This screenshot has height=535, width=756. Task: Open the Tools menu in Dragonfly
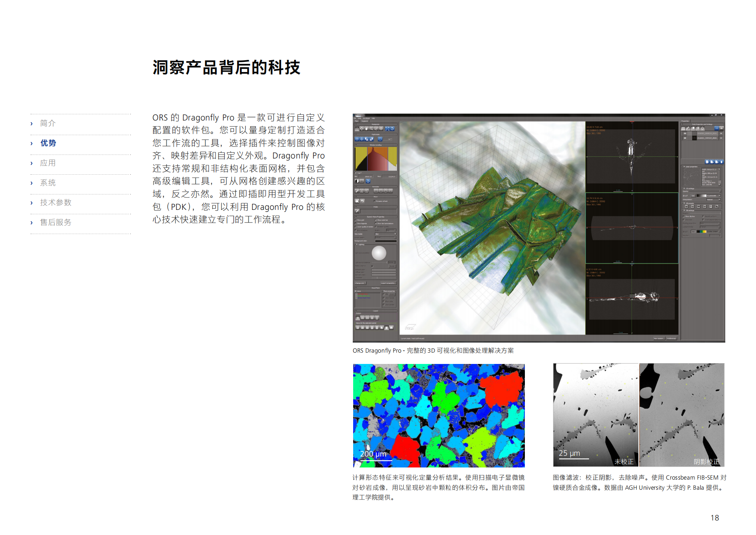[x=359, y=118]
